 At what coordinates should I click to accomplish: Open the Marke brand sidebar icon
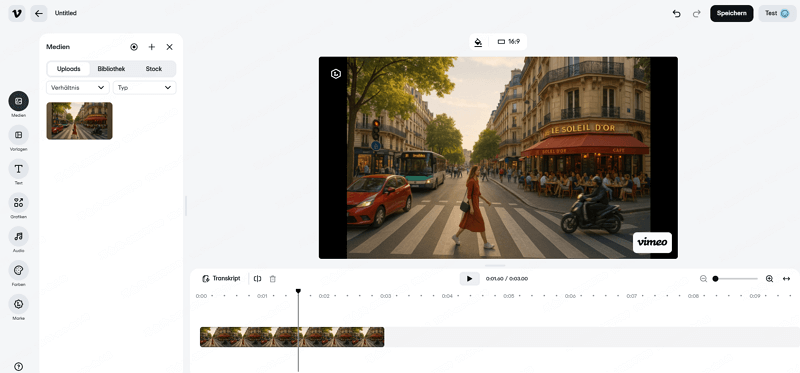(x=18, y=304)
